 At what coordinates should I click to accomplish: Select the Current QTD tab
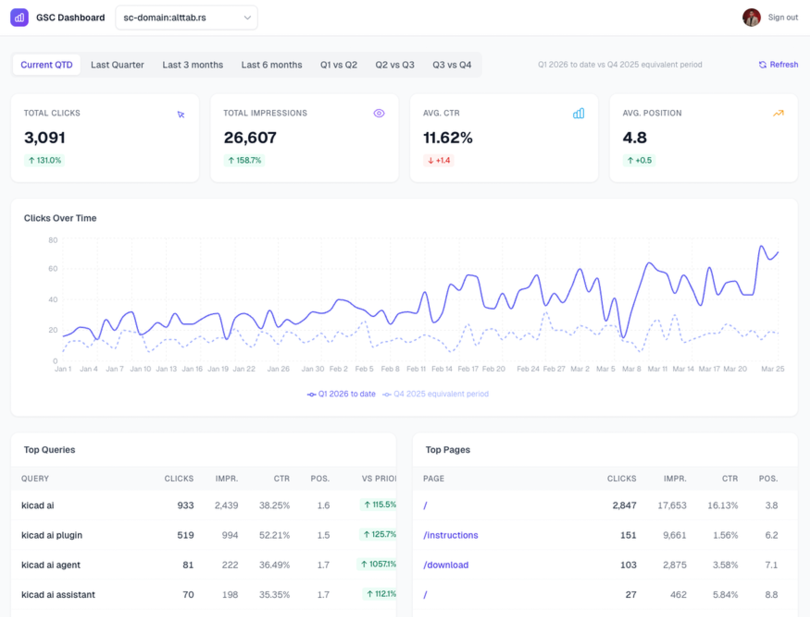click(46, 65)
